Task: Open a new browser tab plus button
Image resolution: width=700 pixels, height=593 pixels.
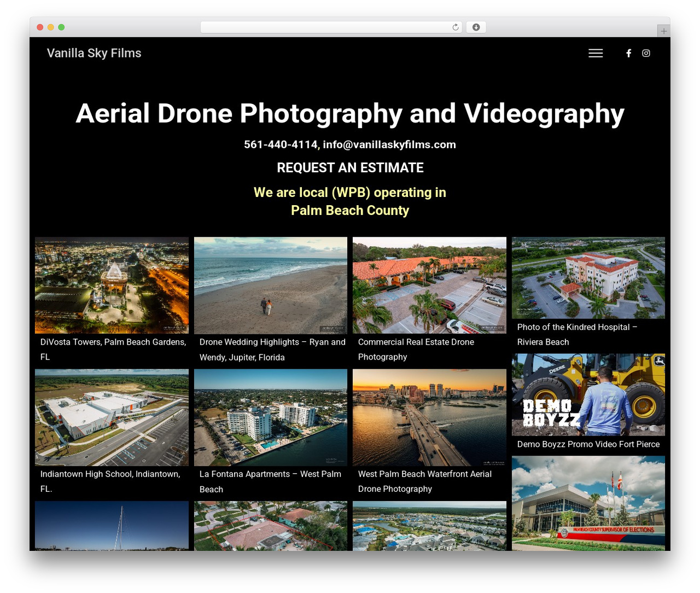Action: click(x=663, y=31)
